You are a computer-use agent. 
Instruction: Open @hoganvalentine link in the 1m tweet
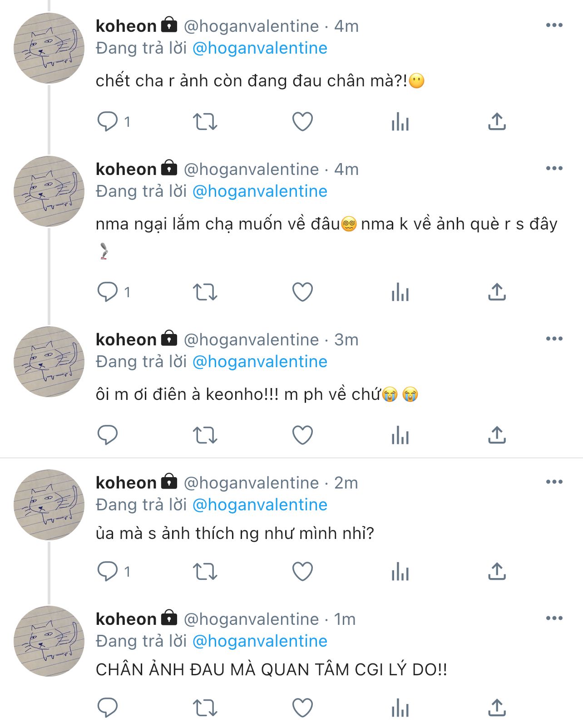[x=260, y=641]
